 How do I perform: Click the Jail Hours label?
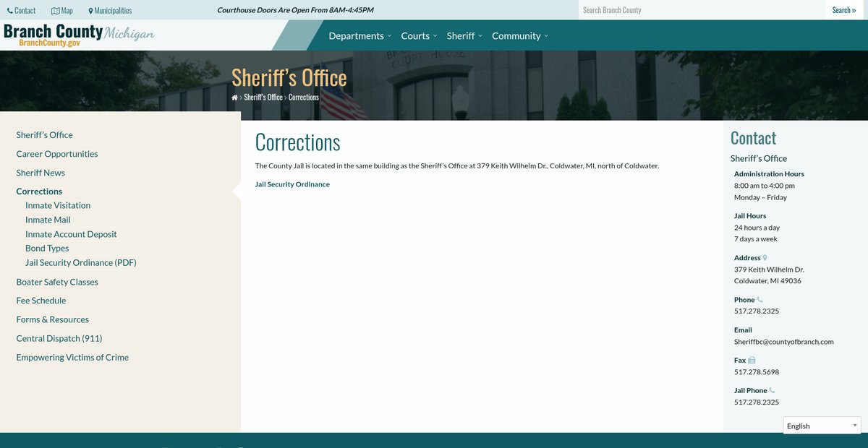click(750, 216)
